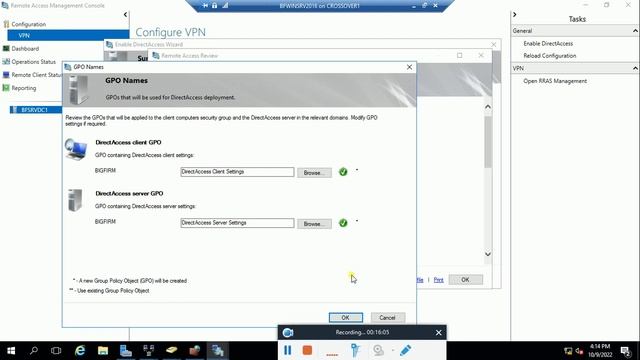Click the connection bar lock icon
This screenshot has width=640, height=360.
(214, 6)
